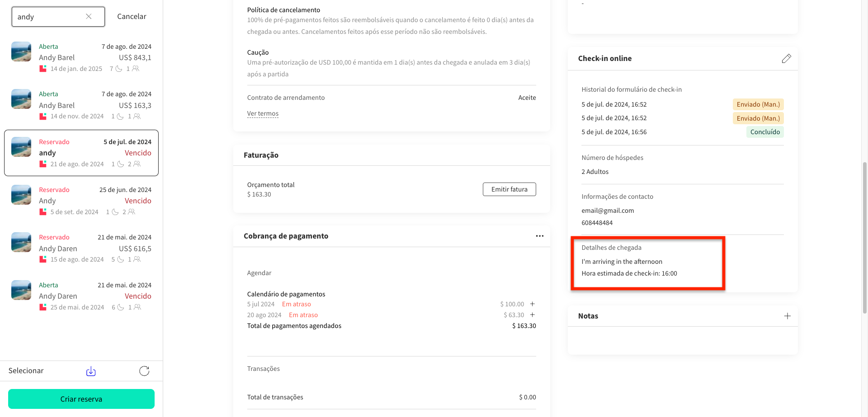This screenshot has width=868, height=417.
Task: Select the thumbnail of the Andy Barel reservation
Action: click(x=21, y=52)
